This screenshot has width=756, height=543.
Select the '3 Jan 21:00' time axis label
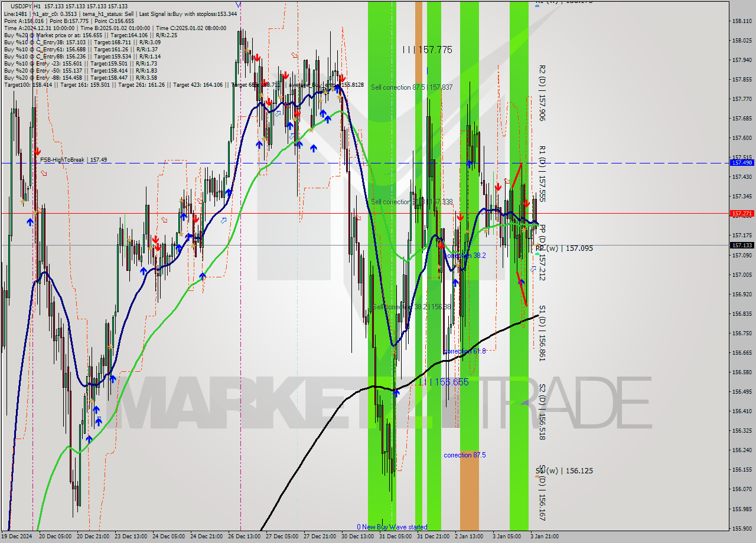[545, 537]
